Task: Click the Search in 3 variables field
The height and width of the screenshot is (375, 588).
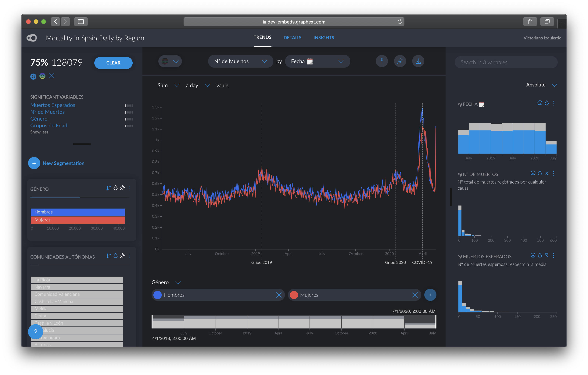Action: click(506, 62)
